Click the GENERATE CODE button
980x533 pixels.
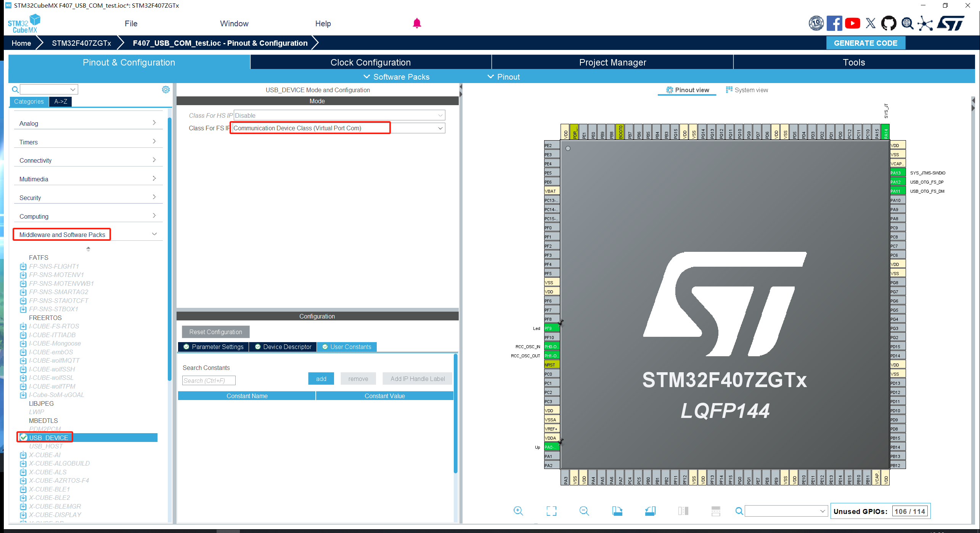pyautogui.click(x=865, y=43)
